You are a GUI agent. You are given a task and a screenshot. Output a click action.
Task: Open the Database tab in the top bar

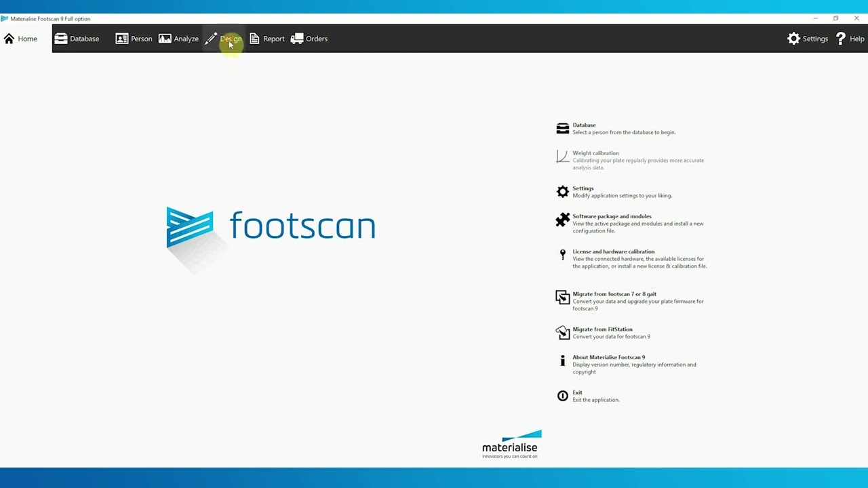(x=77, y=39)
